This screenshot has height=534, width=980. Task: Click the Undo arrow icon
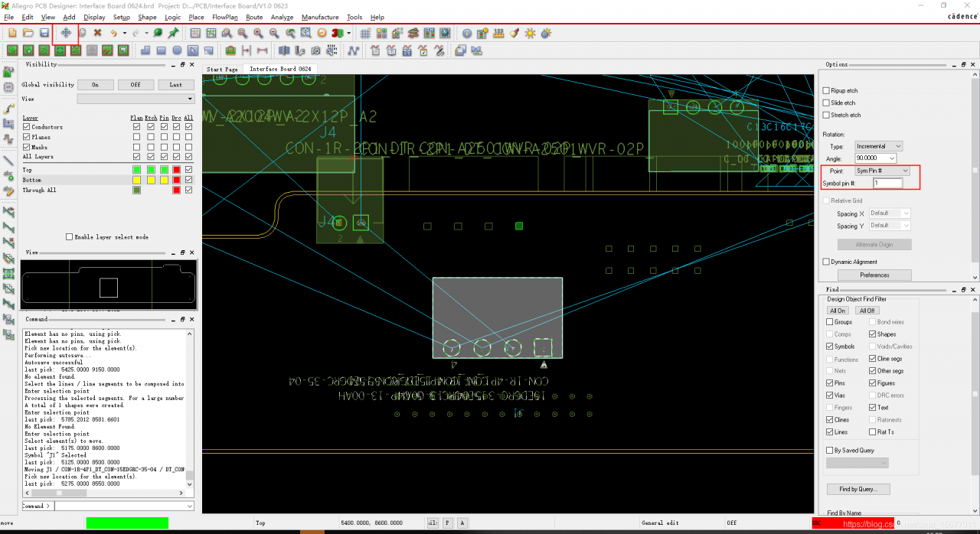click(x=113, y=33)
